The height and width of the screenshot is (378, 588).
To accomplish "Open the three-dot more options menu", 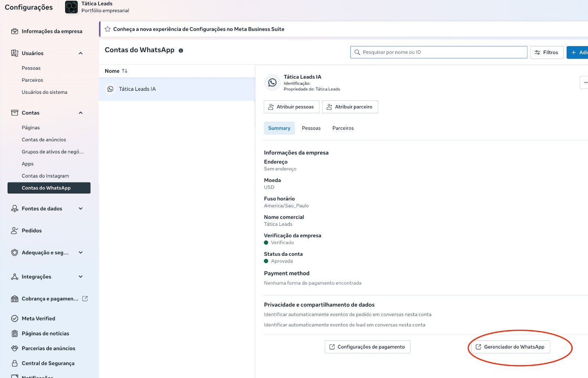I will point(584,82).
